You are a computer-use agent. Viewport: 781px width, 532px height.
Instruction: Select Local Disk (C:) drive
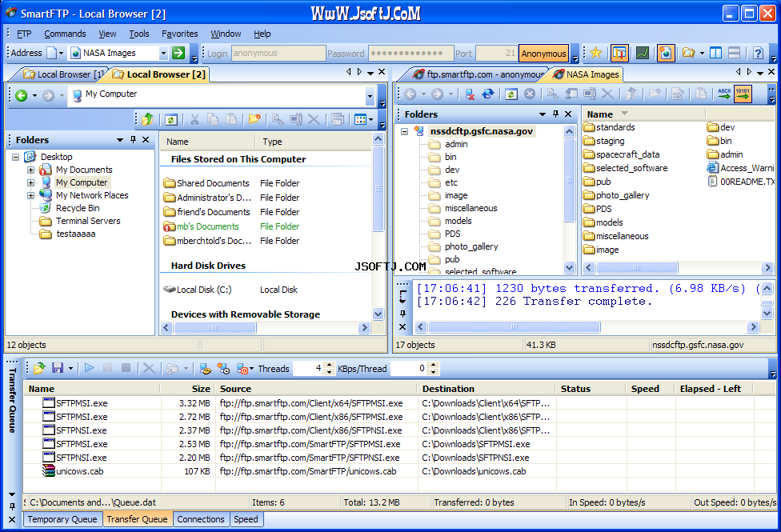click(198, 290)
